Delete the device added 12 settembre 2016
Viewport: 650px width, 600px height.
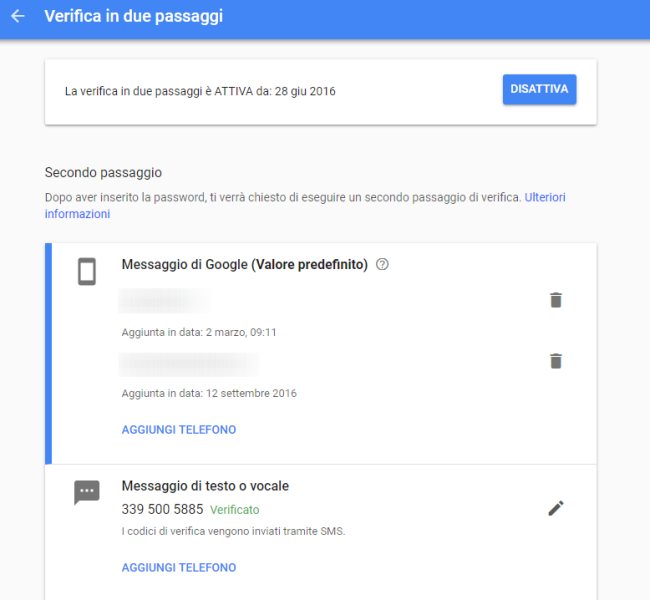pos(556,361)
